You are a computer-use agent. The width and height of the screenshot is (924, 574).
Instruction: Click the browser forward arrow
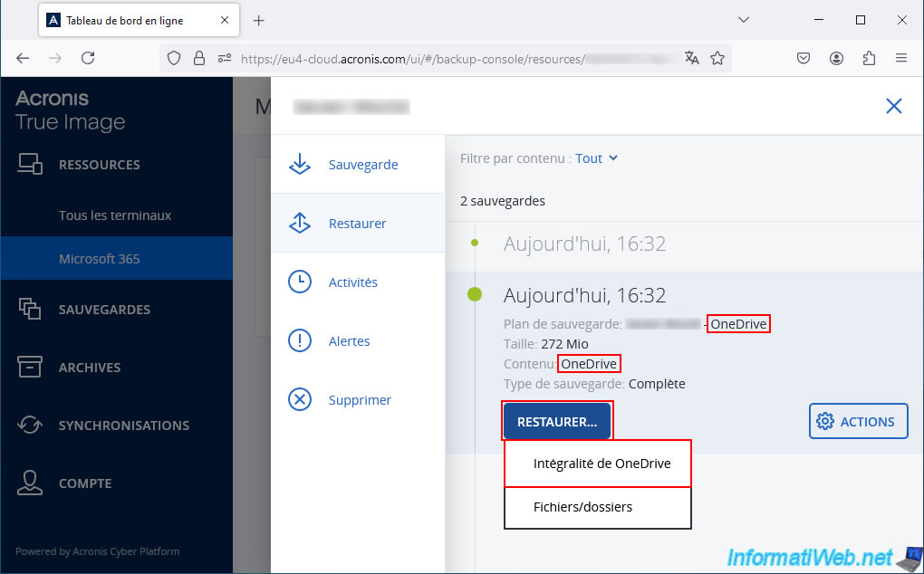coord(54,58)
